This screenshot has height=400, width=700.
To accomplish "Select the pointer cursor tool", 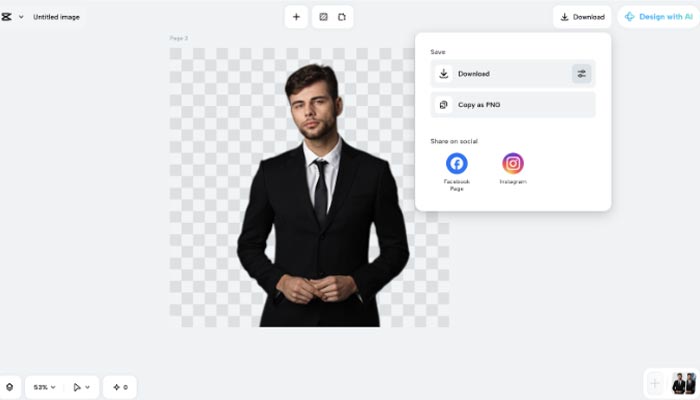I will coord(77,387).
